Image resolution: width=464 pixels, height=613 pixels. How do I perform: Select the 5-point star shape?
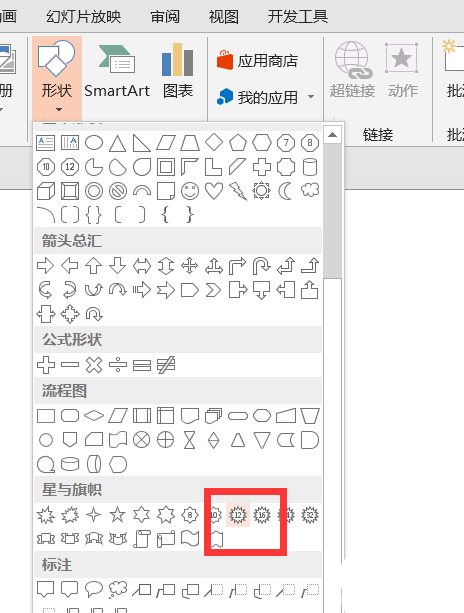tap(118, 515)
